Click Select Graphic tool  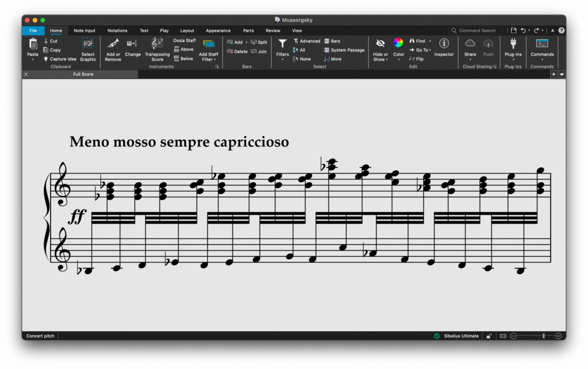[x=88, y=49]
